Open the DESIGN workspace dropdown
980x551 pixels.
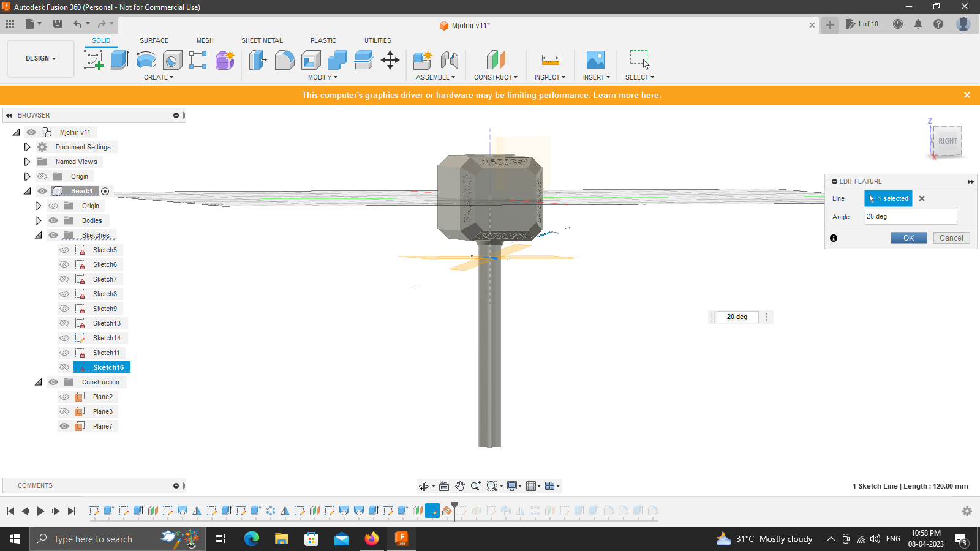[x=40, y=59]
